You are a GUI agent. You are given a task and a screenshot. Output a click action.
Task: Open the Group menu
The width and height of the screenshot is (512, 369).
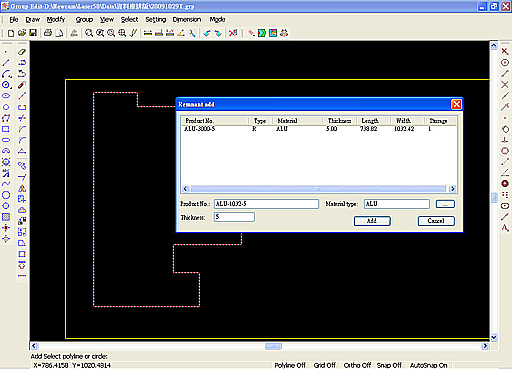tap(84, 20)
